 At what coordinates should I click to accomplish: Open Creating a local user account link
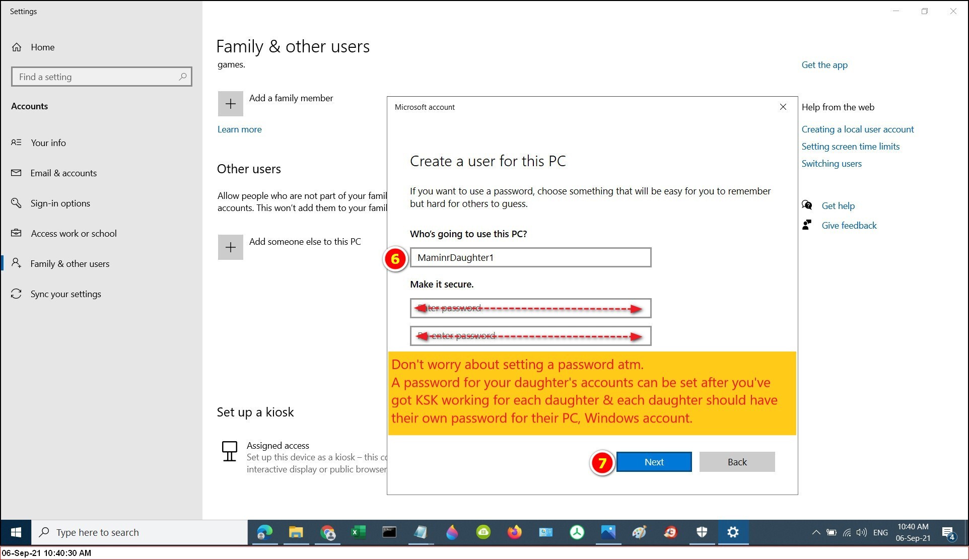point(857,129)
